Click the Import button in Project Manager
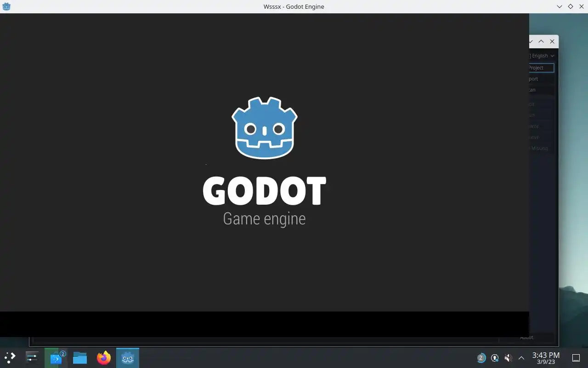This screenshot has width=588, height=368. click(x=542, y=79)
